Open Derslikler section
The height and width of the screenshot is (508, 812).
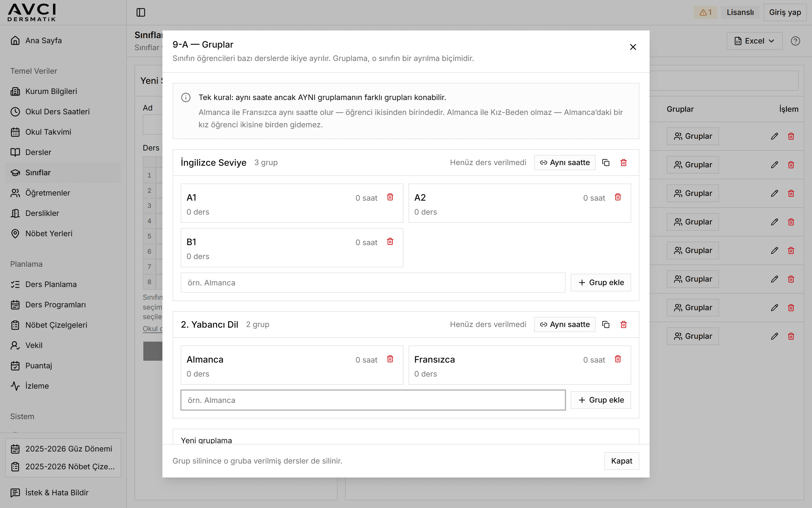(63, 213)
